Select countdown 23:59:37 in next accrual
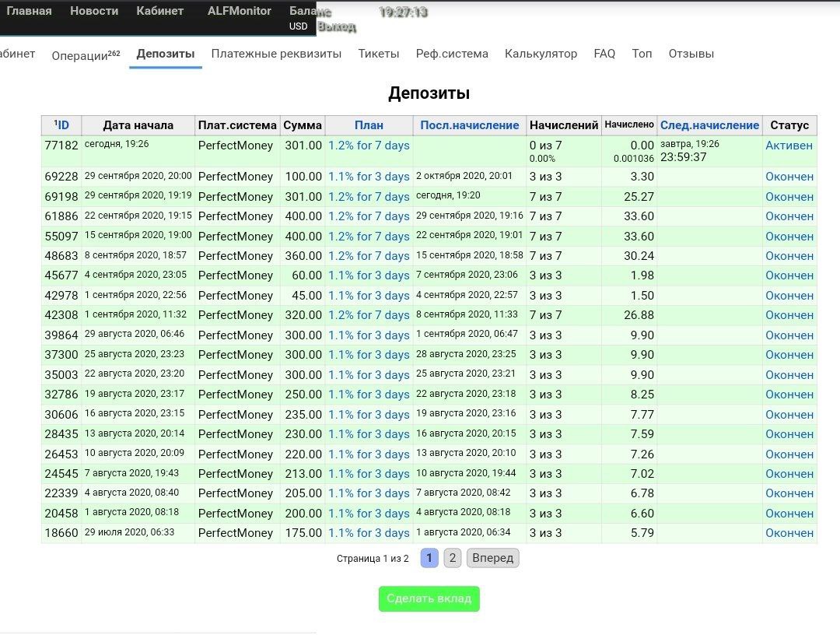 click(683, 157)
